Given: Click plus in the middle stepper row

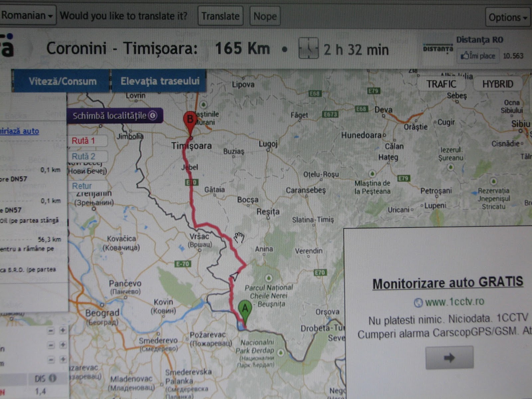Looking at the screenshot, I should click(x=63, y=345).
